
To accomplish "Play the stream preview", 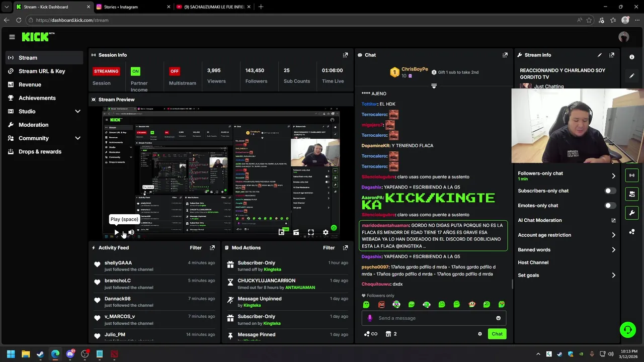I will click(117, 232).
